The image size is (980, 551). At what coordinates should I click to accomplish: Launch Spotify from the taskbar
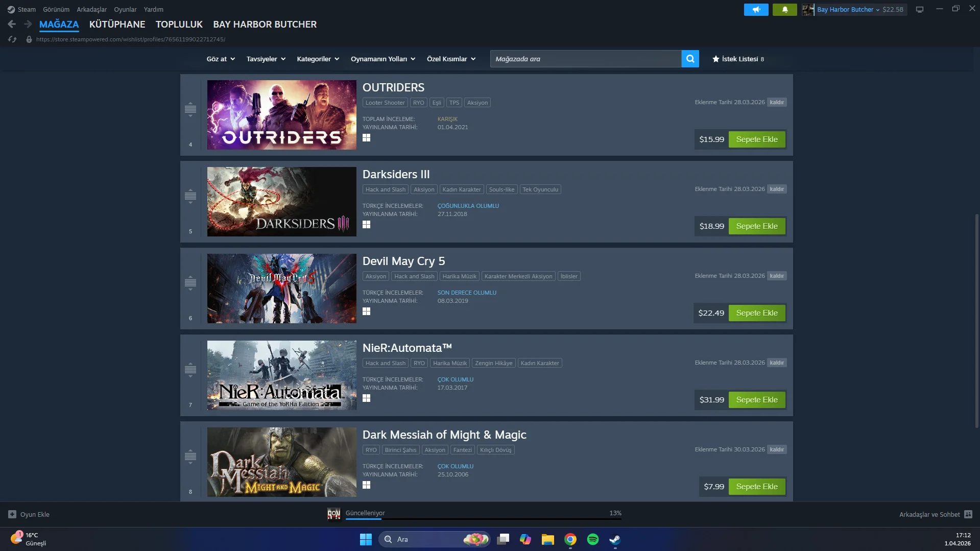tap(592, 539)
